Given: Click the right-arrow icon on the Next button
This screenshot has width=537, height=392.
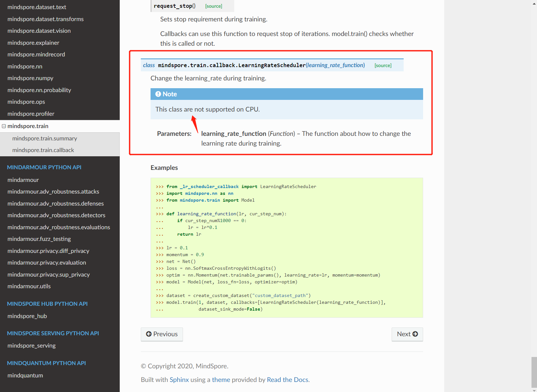Looking at the screenshot, I should click(415, 334).
